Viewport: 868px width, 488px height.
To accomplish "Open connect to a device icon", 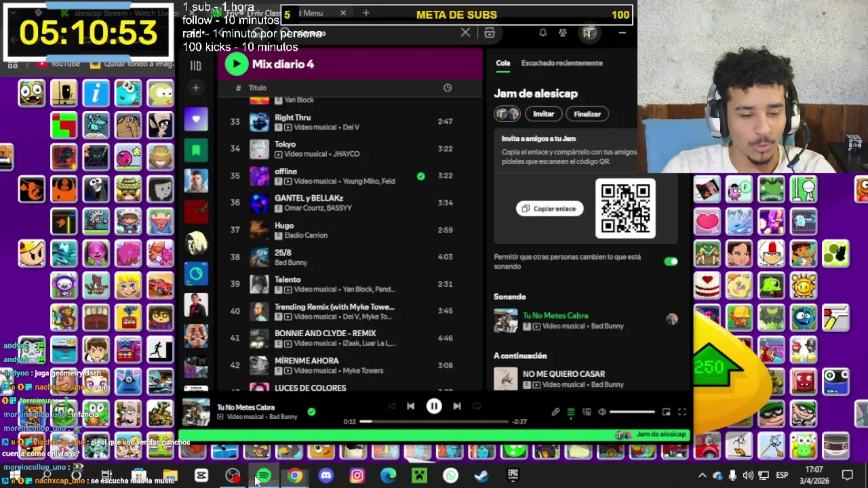I will click(587, 411).
